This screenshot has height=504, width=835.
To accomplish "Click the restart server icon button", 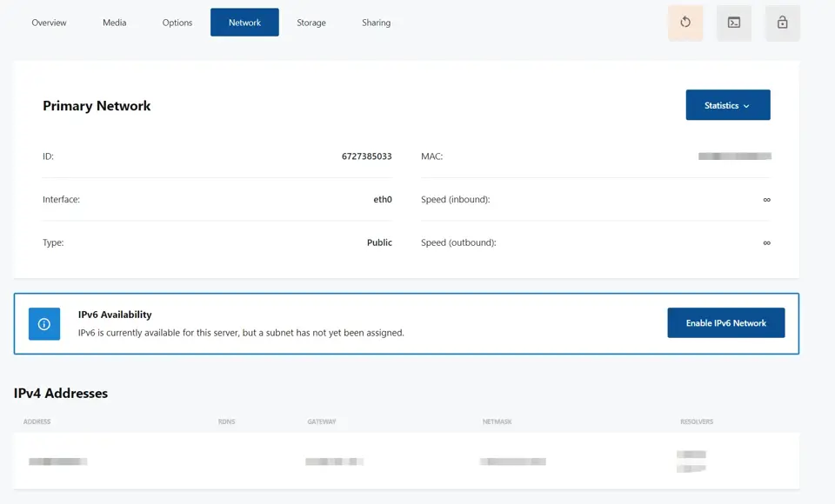I will [x=685, y=23].
